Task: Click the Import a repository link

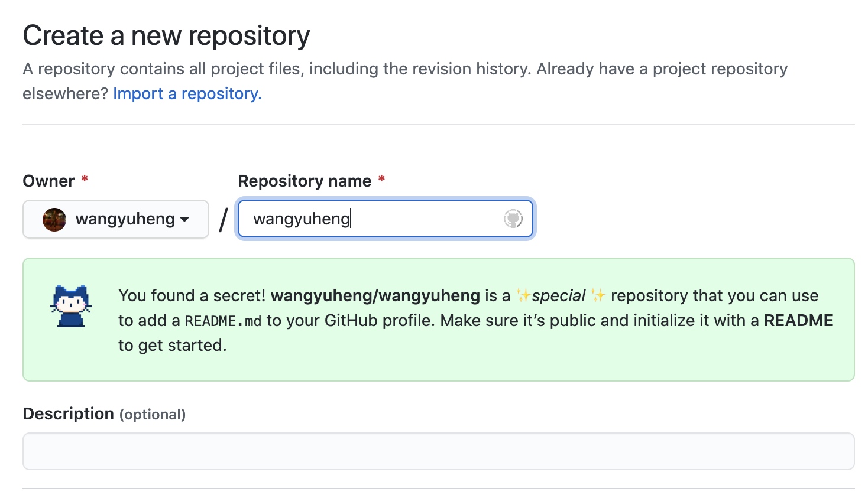Action: pyautogui.click(x=187, y=94)
